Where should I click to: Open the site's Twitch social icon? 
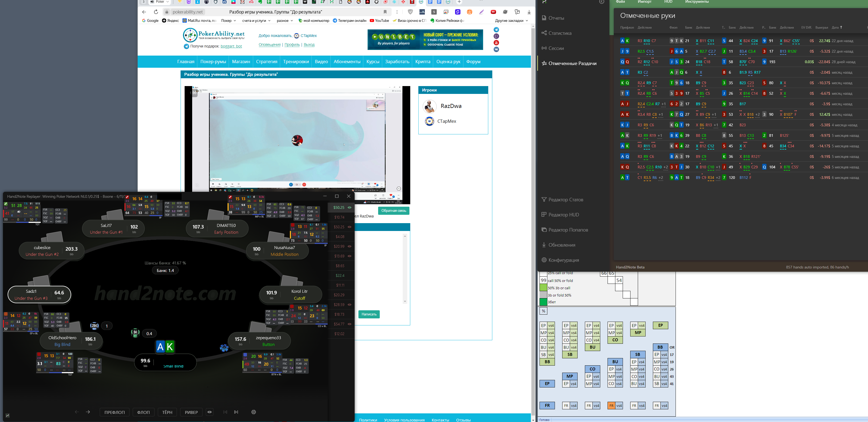tap(496, 36)
